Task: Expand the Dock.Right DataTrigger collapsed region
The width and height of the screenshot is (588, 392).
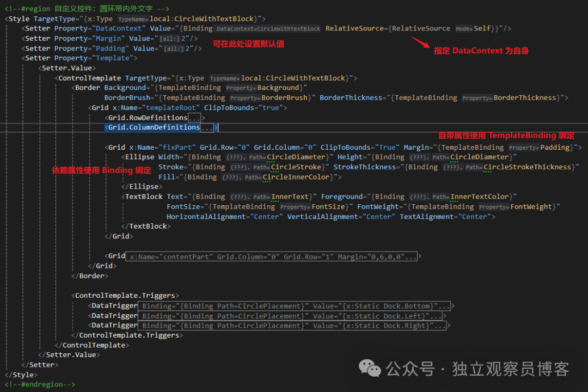Action: pos(292,326)
